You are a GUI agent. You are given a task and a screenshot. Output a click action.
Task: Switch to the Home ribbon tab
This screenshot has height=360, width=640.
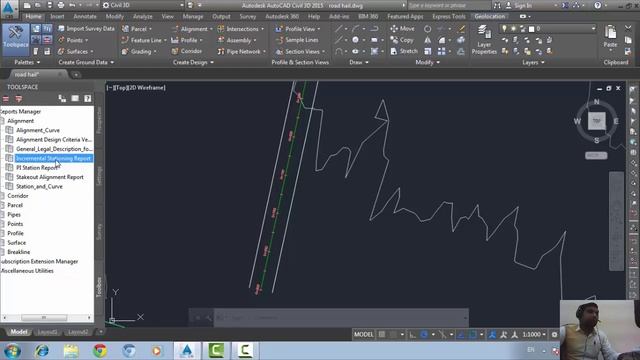(33, 16)
